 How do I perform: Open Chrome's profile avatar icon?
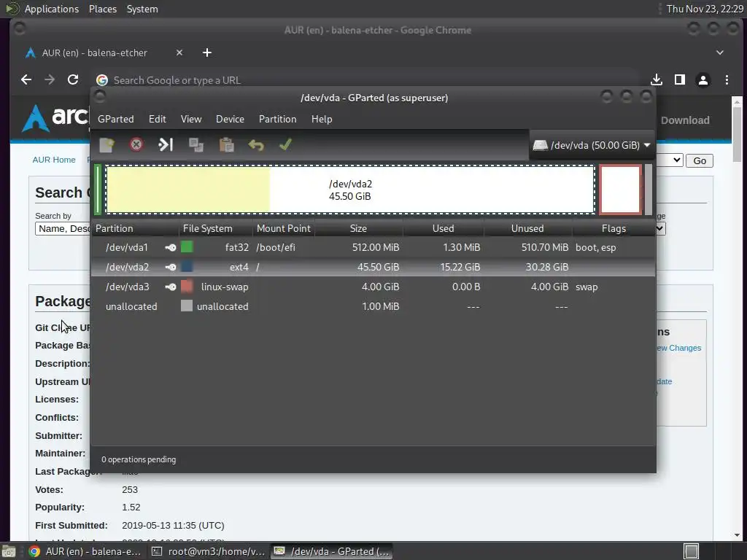[x=703, y=79]
